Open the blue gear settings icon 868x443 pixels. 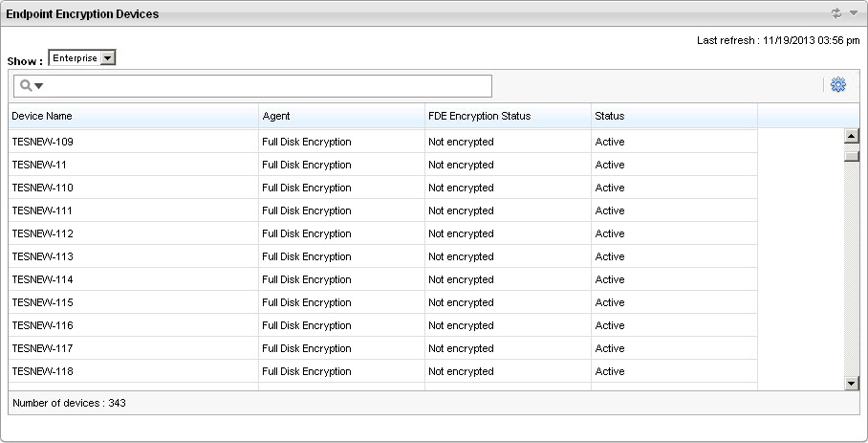point(838,85)
